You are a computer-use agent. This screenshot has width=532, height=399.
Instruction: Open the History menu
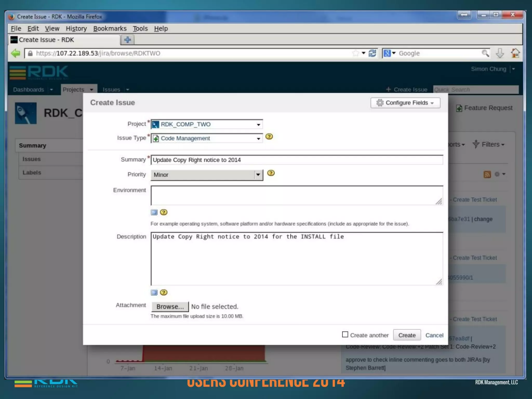(x=76, y=29)
